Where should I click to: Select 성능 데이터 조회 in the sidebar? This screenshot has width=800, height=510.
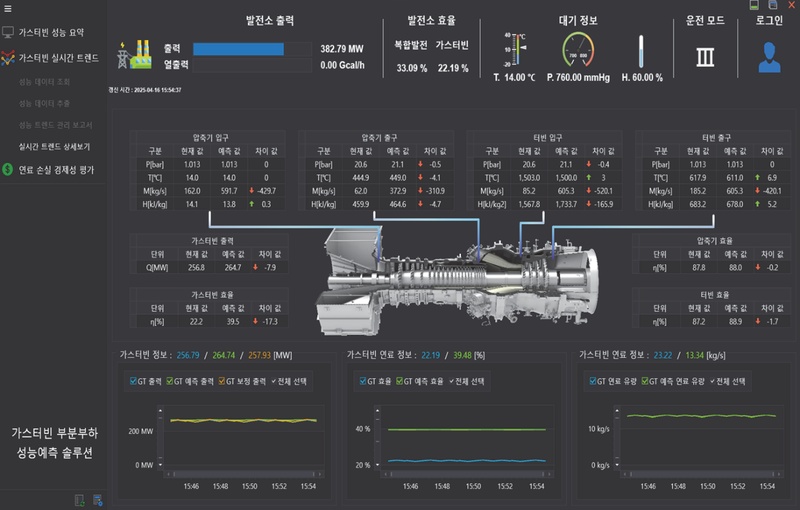click(x=44, y=82)
